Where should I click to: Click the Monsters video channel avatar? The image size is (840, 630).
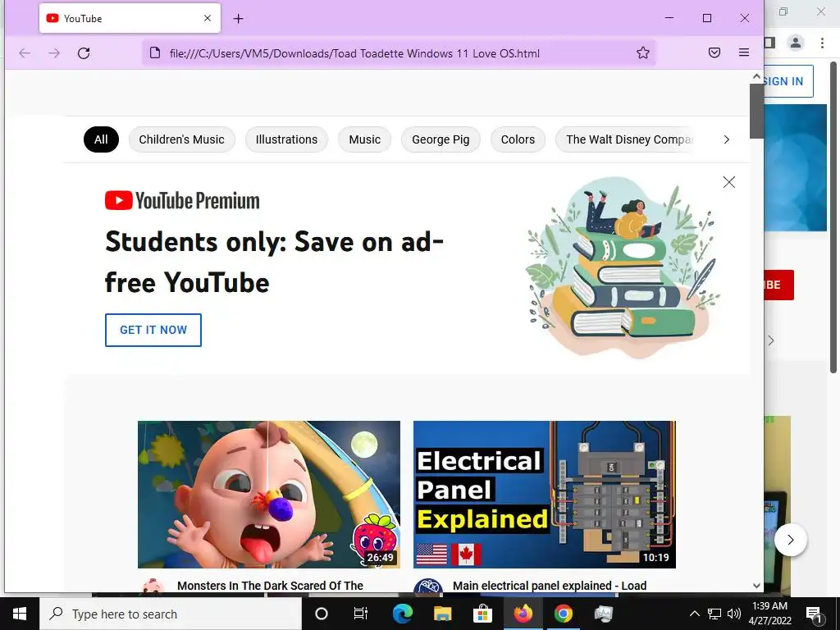pos(152,586)
